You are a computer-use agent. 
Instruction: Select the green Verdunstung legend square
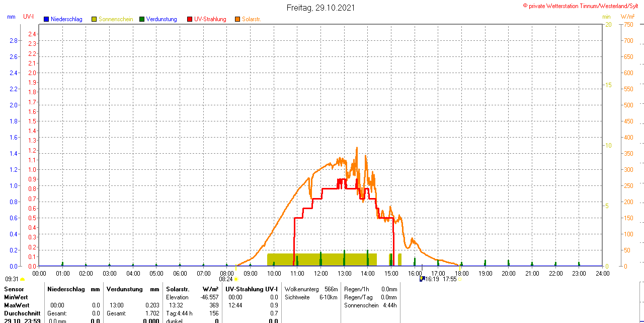click(142, 20)
